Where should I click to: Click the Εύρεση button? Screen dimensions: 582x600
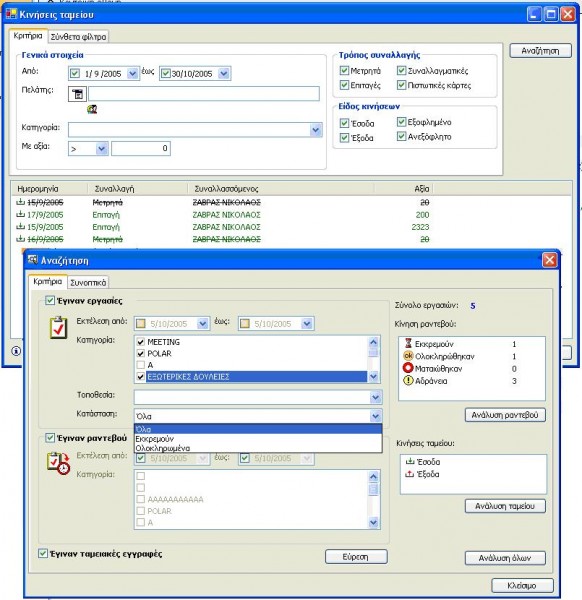pyautogui.click(x=356, y=557)
